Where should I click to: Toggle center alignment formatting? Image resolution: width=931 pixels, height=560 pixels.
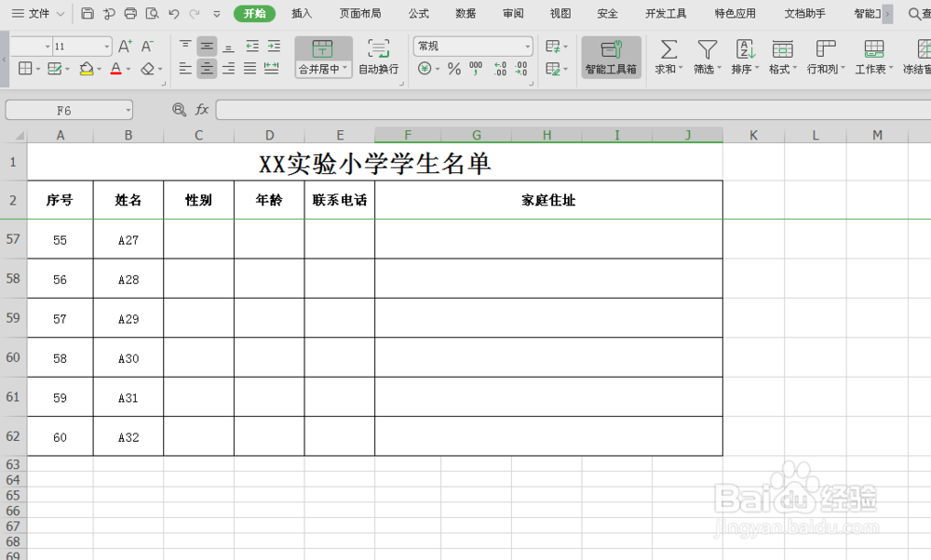[x=207, y=68]
